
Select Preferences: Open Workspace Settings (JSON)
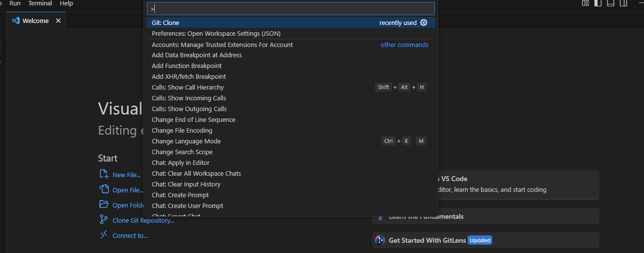[x=291, y=33]
